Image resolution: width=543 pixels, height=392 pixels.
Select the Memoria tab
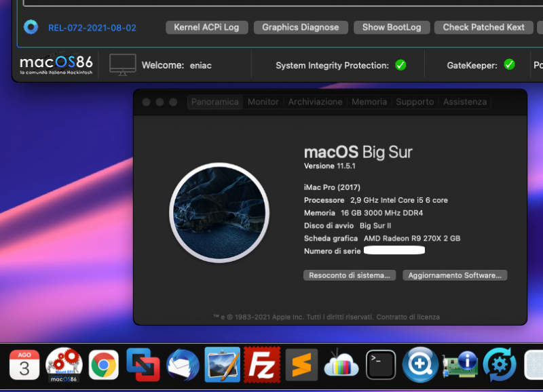(369, 102)
